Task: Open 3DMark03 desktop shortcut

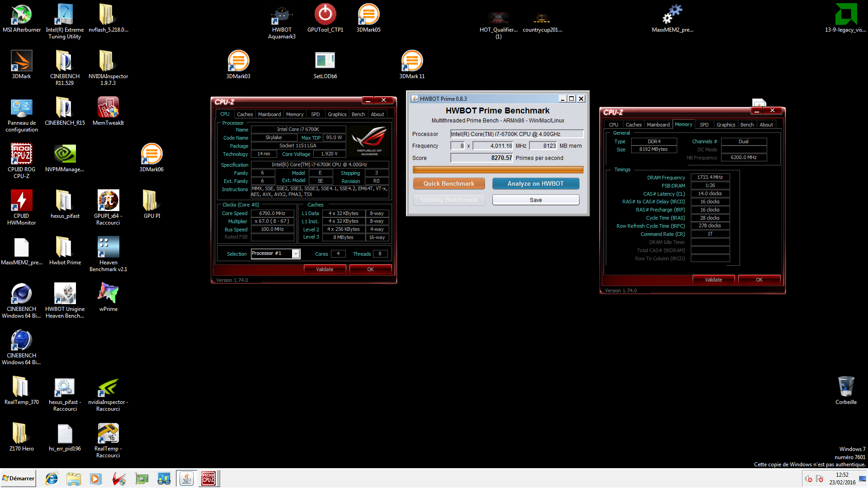Action: (238, 65)
